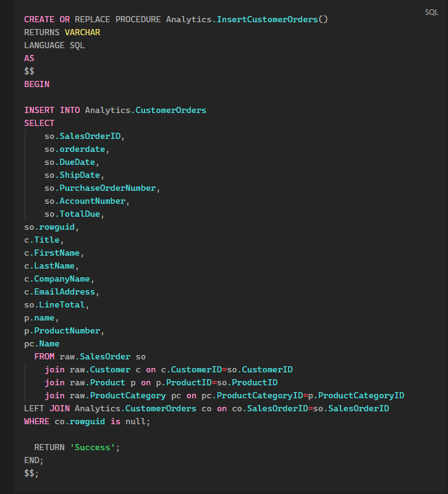Click the AS keyword line
Image resolution: width=448 pixels, height=494 pixels.
(x=29, y=58)
